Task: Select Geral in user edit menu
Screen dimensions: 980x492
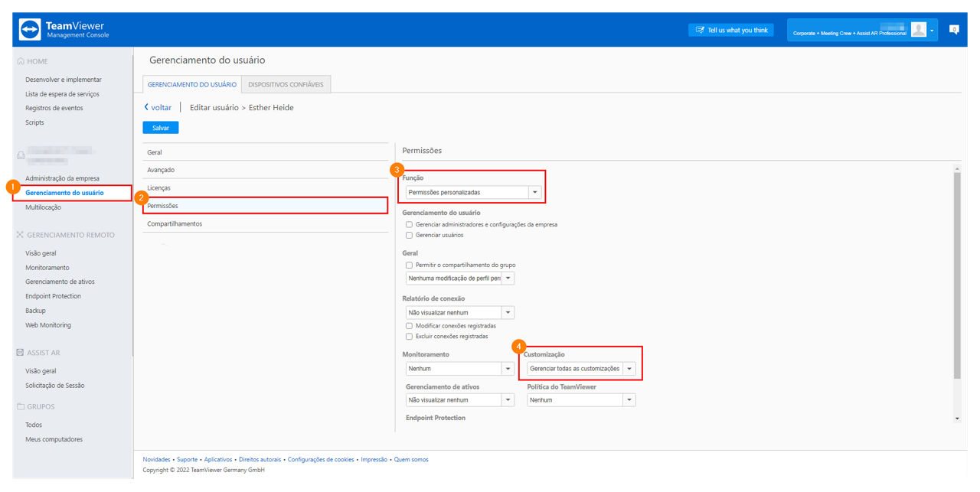Action: coord(266,152)
